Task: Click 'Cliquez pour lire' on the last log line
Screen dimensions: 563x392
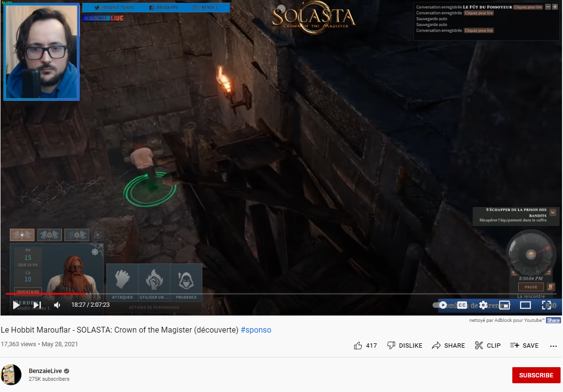Action: (x=479, y=31)
